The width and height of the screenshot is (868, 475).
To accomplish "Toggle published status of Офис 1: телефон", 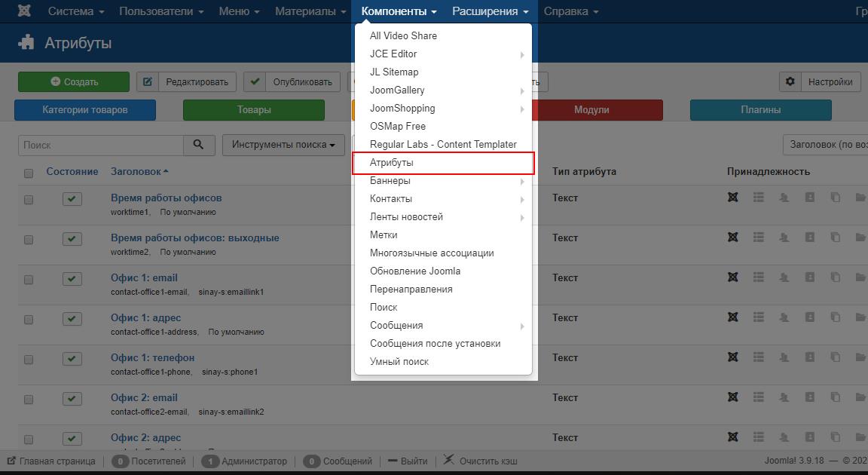I will [x=72, y=359].
